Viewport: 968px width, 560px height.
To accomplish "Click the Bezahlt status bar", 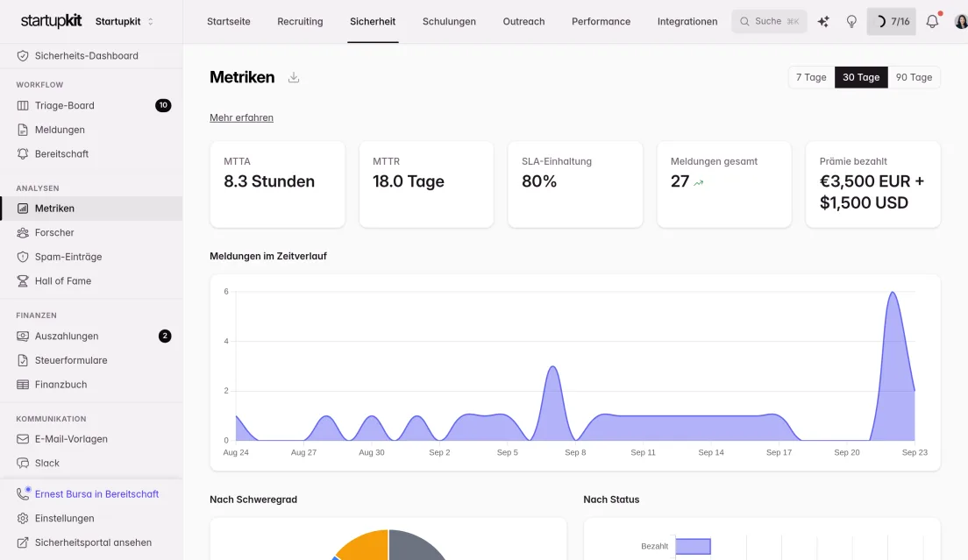I will (693, 547).
